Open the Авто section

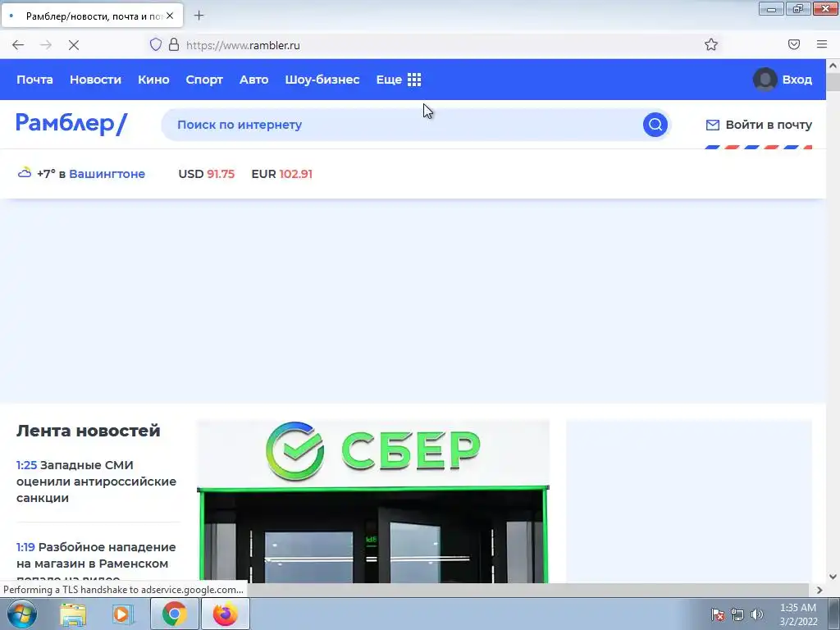(254, 80)
